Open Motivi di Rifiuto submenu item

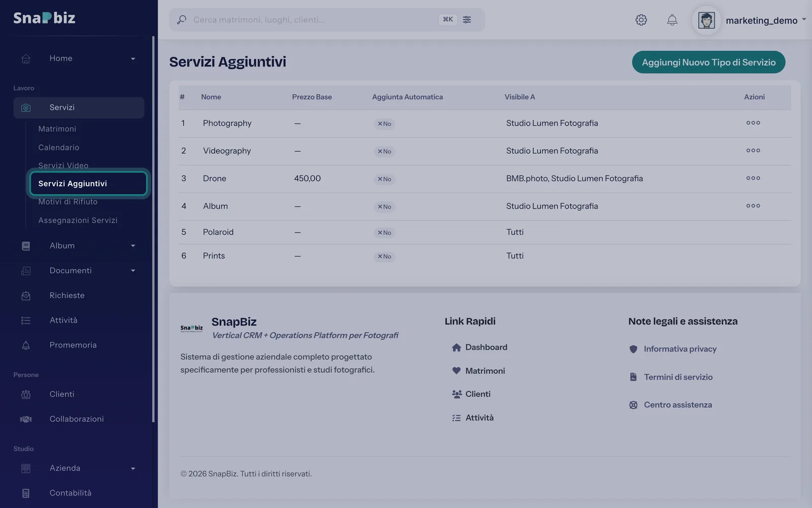pos(68,202)
